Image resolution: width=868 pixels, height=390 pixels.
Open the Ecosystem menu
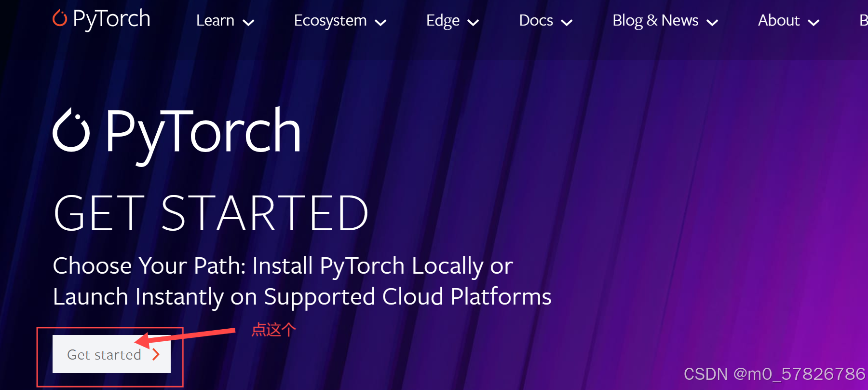click(x=330, y=20)
